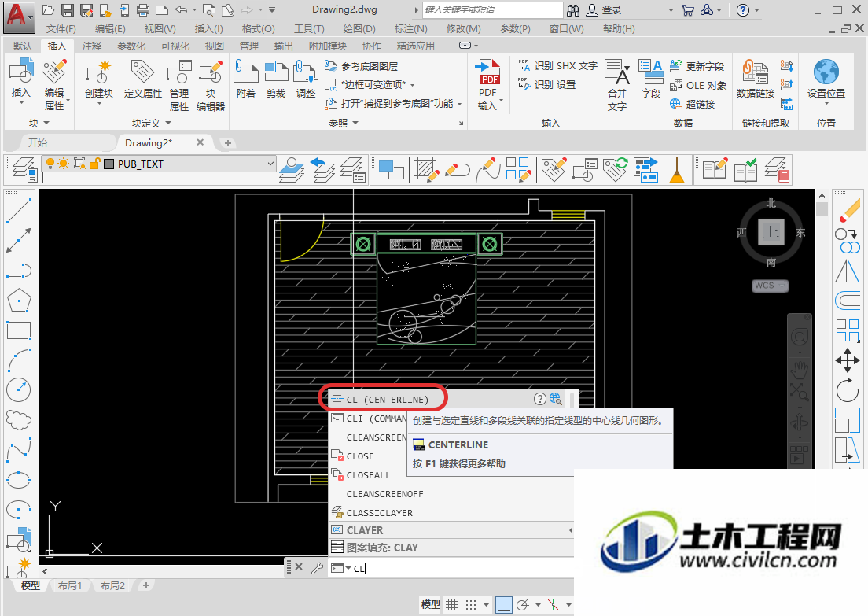Choose CL (CENTERLINE) suggestion
Image resolution: width=868 pixels, height=616 pixels.
click(388, 400)
